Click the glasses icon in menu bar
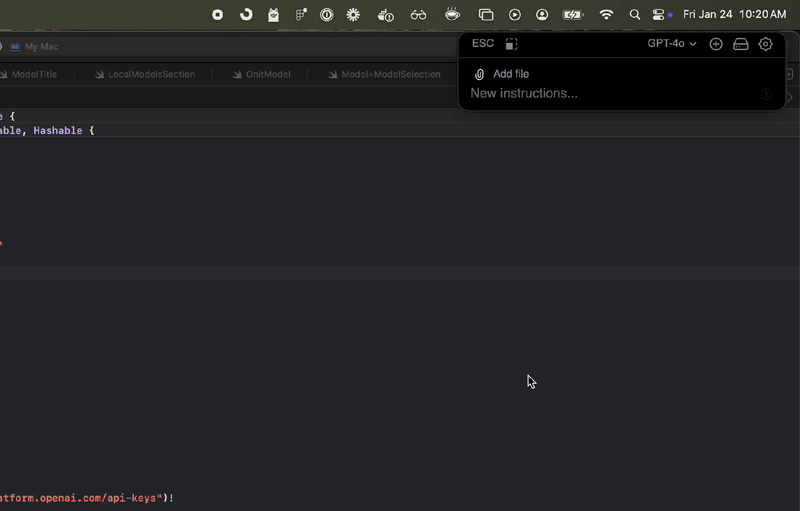 tap(418, 15)
